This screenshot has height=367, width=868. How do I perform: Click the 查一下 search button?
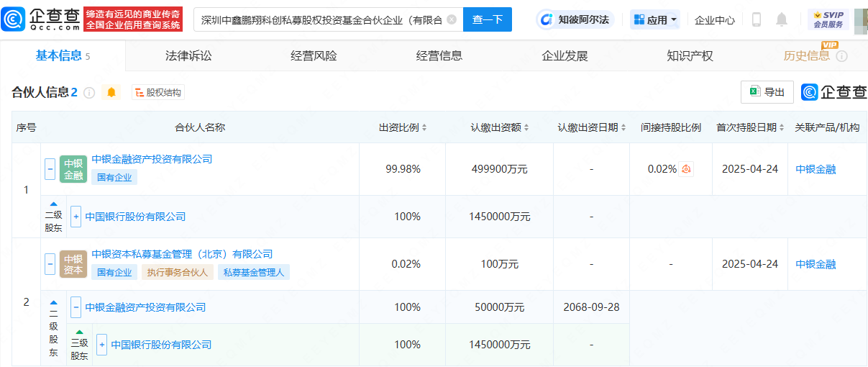[x=488, y=19]
